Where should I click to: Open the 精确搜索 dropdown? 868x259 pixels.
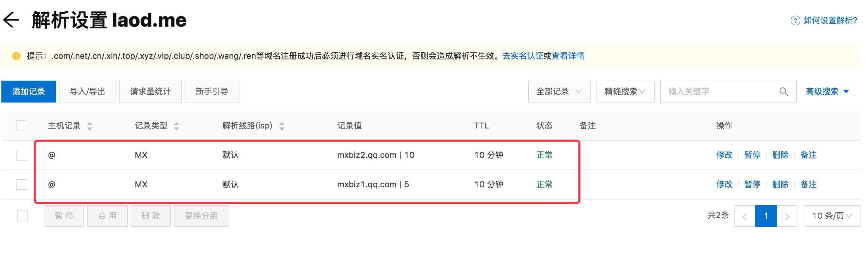click(625, 92)
